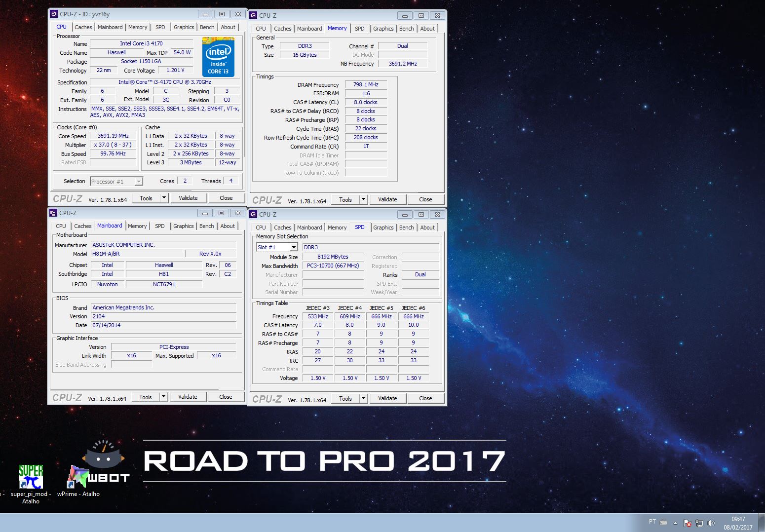Open Mainboard tab in SPD window

pyautogui.click(x=309, y=228)
